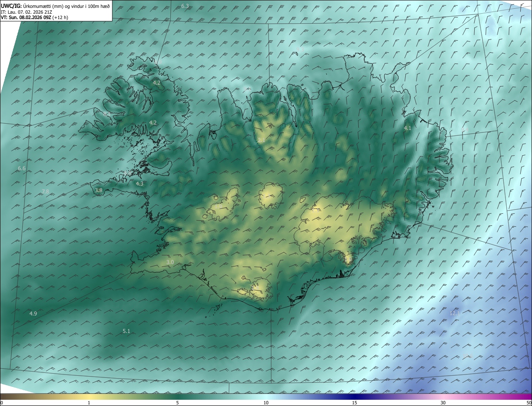The width and height of the screenshot is (532, 406).
Task: Select the 4.9 value label
Action: pyautogui.click(x=33, y=313)
